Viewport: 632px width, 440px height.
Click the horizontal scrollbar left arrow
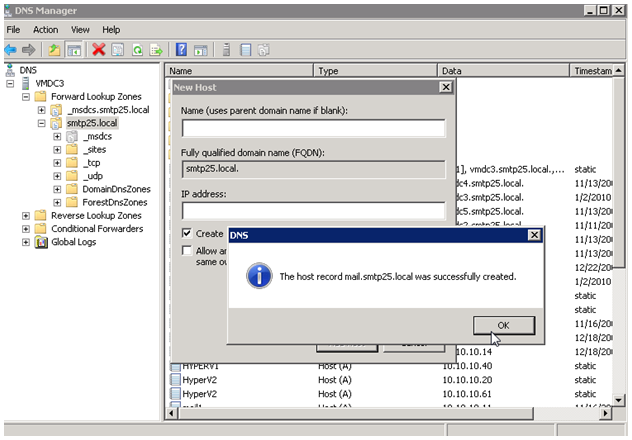(x=172, y=413)
